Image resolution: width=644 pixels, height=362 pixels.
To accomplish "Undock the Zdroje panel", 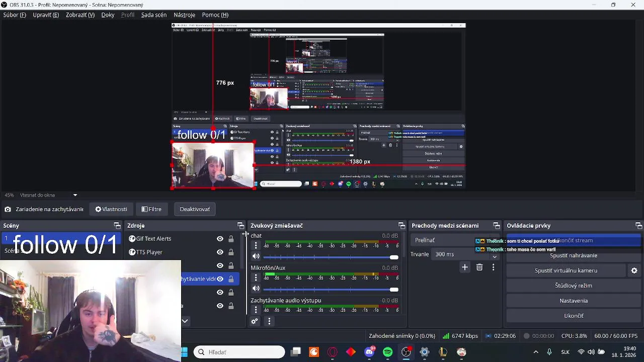I will 240,226.
